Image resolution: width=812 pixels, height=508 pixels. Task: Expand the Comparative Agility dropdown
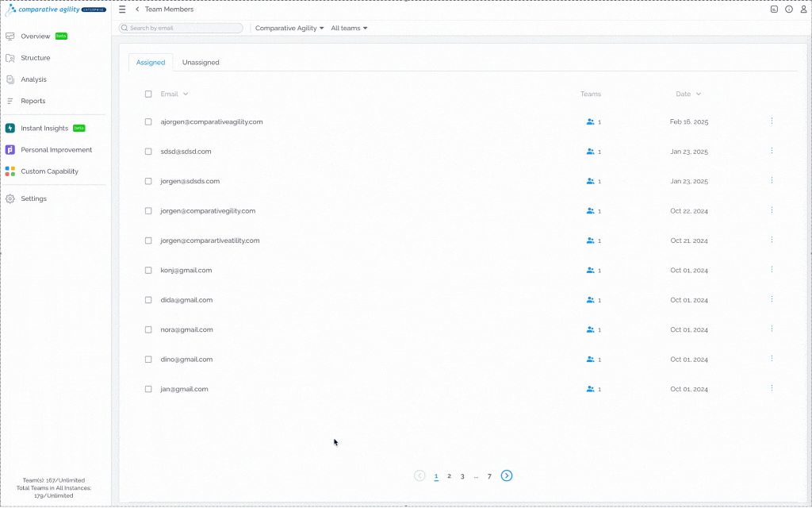click(x=289, y=28)
